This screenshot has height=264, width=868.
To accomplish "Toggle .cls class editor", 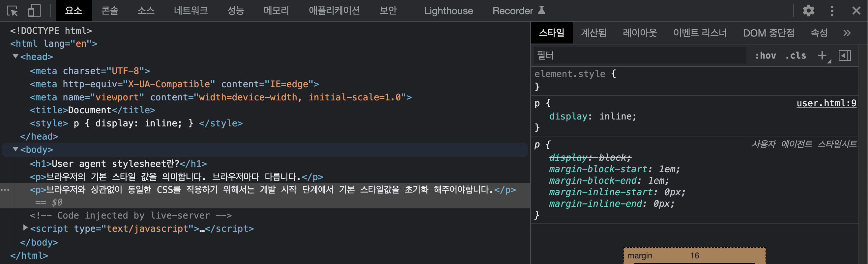I will 796,56.
